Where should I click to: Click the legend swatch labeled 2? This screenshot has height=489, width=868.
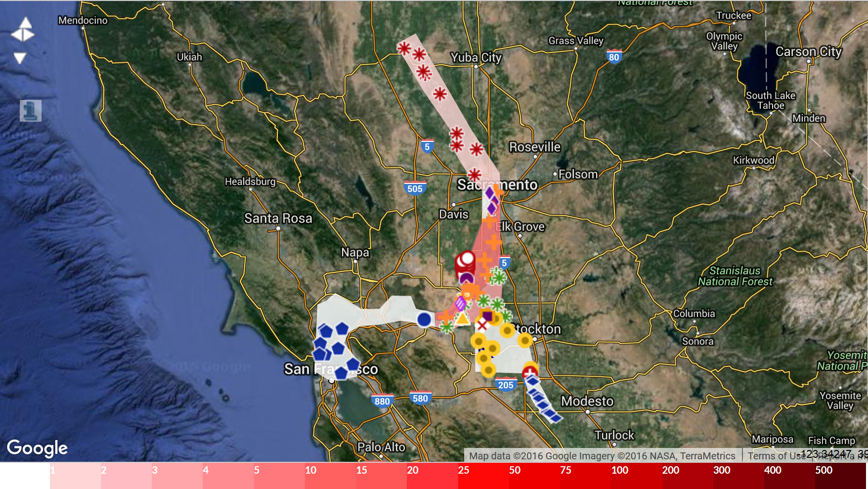coord(126,476)
